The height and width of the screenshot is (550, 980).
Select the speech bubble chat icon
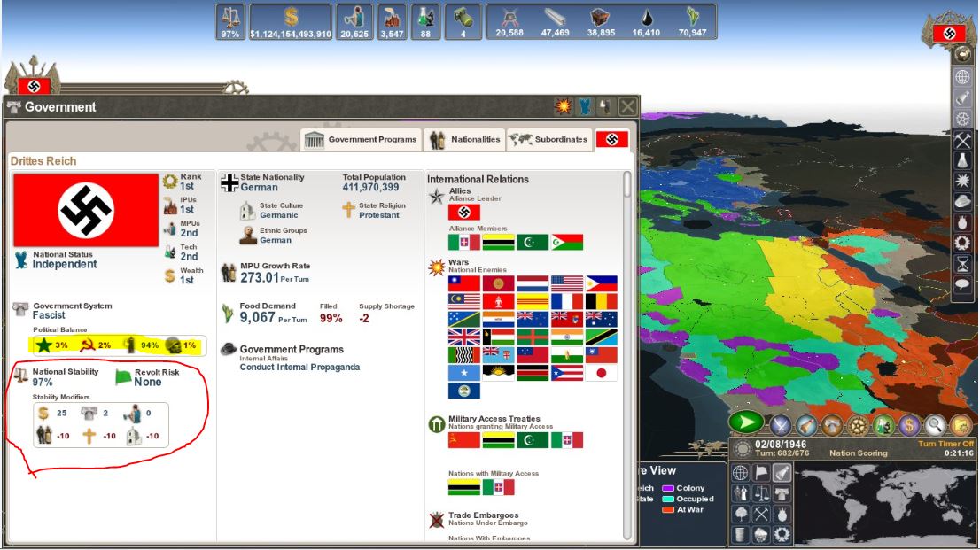coord(962,284)
